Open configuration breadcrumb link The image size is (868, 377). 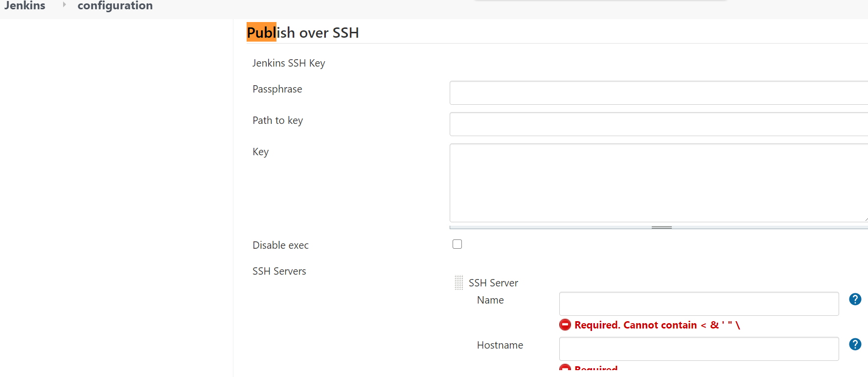pos(115,5)
